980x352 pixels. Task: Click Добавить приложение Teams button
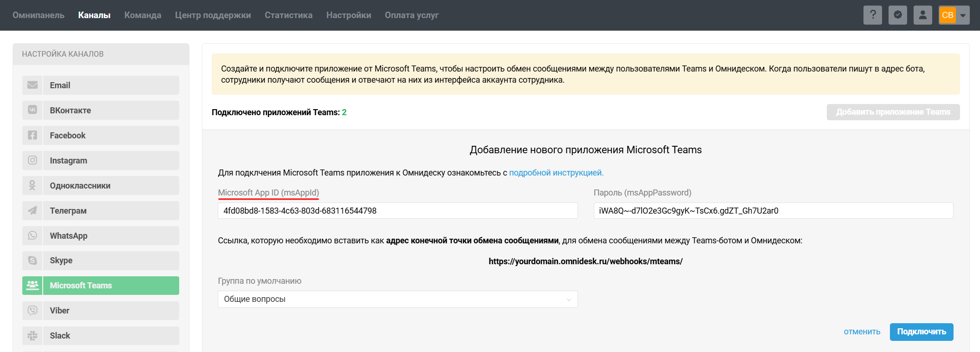[893, 112]
